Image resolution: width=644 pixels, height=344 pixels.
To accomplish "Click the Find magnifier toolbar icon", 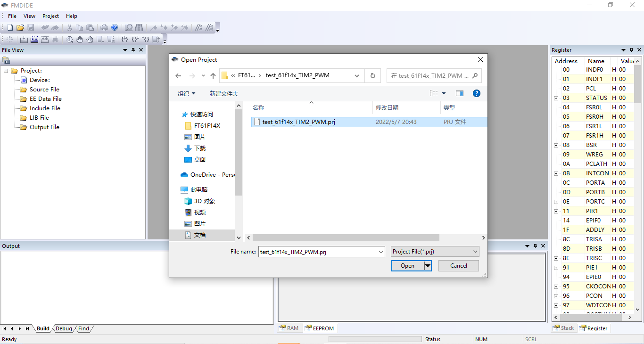I will (x=129, y=28).
